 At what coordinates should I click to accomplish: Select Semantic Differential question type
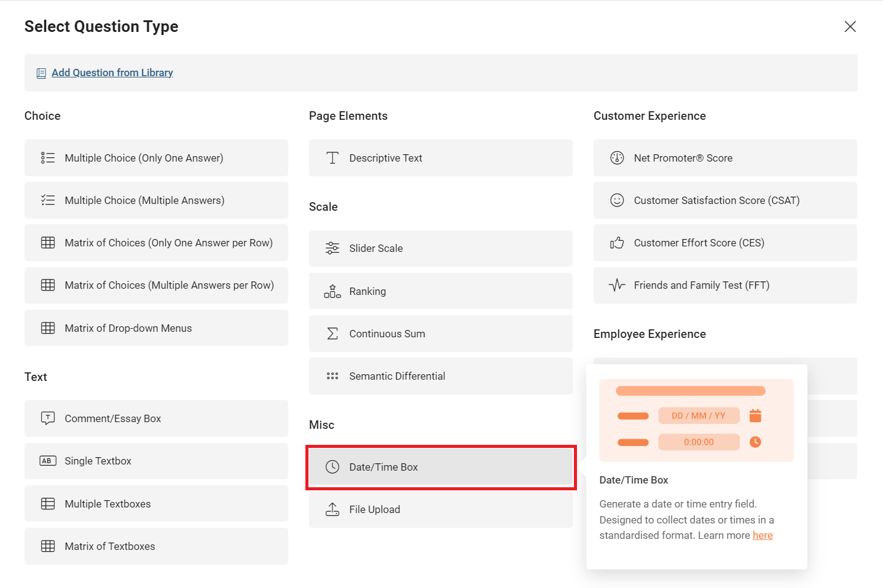[441, 376]
